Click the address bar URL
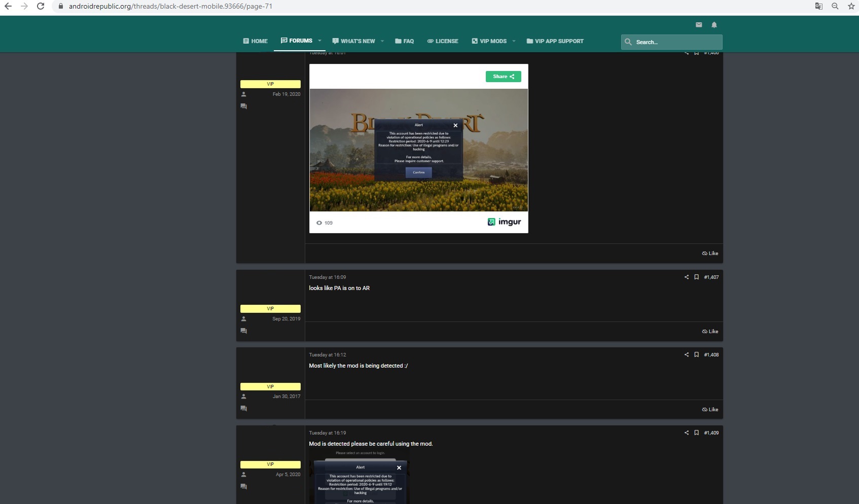This screenshot has width=859, height=504. tap(170, 6)
